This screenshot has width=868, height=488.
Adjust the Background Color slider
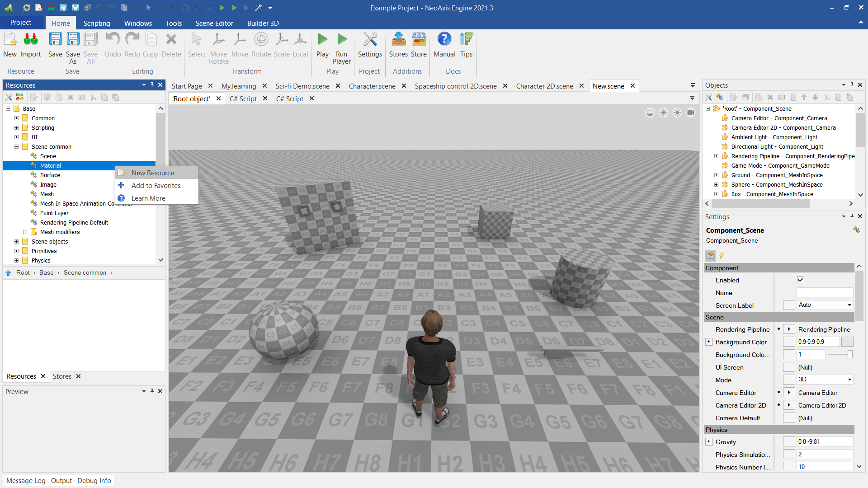[x=849, y=355]
